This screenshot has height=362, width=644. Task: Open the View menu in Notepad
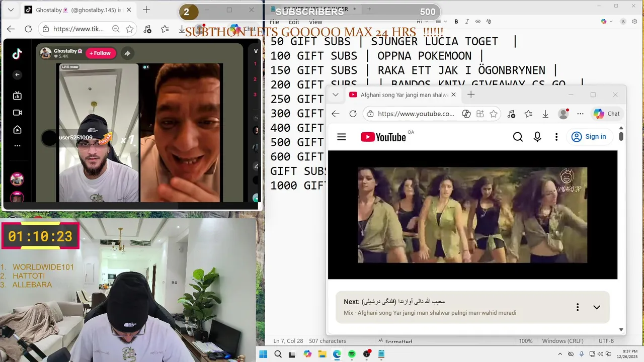tap(315, 22)
